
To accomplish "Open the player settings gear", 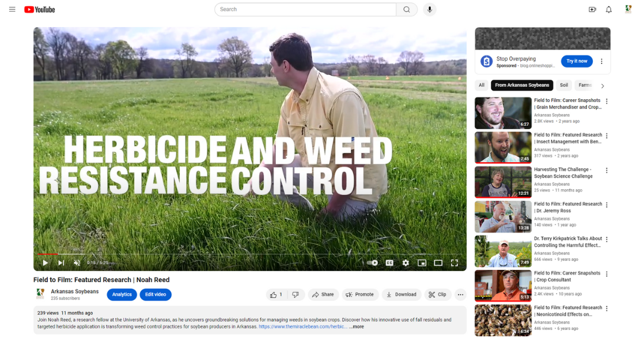I will pos(406,262).
